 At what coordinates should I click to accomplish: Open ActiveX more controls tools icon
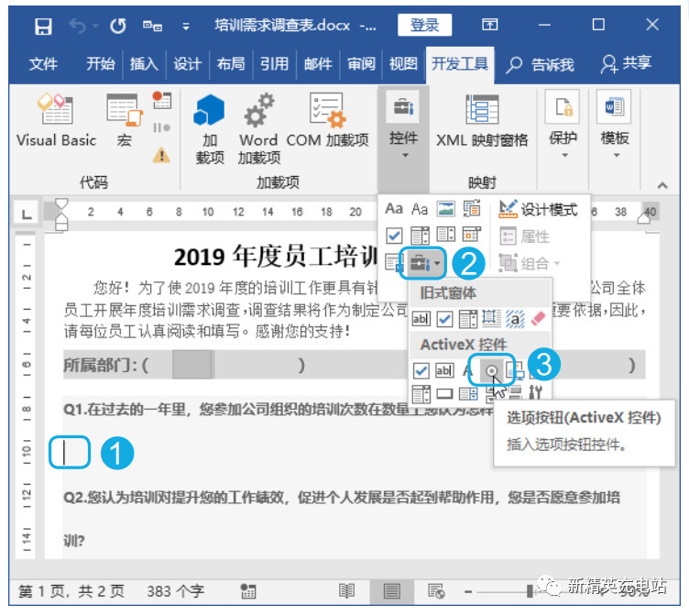pyautogui.click(x=535, y=392)
